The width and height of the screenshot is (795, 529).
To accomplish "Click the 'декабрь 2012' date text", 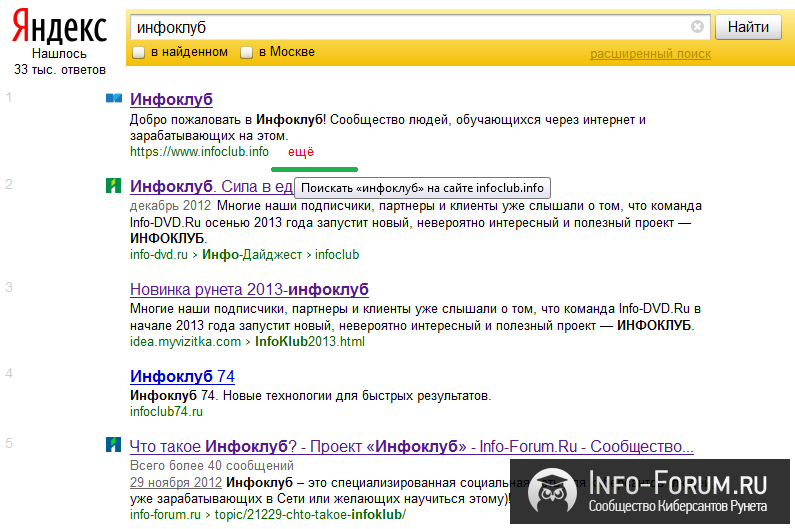I will click(170, 206).
